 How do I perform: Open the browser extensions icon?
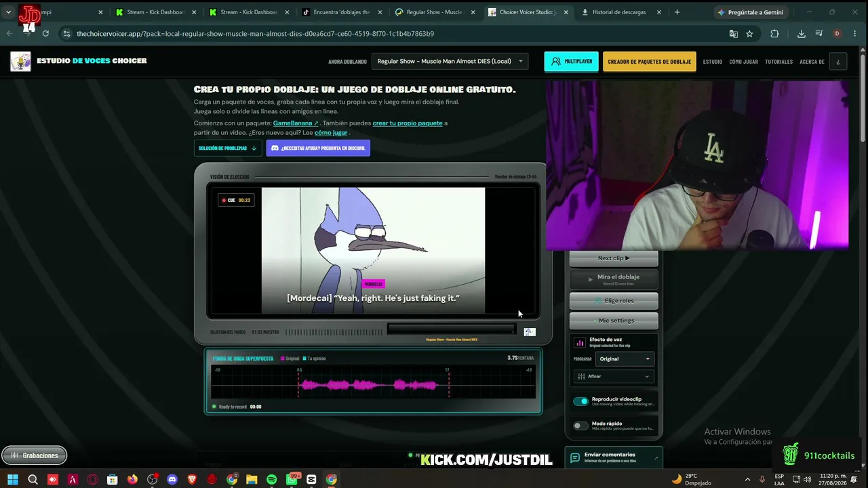tap(774, 33)
